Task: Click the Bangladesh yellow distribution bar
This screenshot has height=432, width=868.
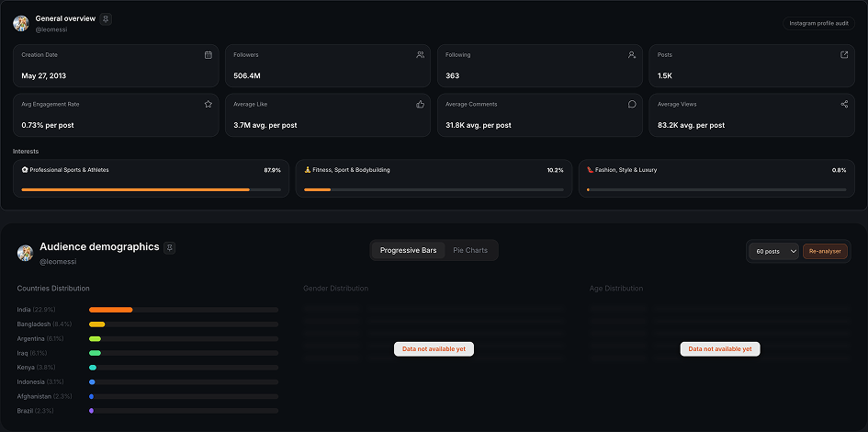Action: pos(96,324)
